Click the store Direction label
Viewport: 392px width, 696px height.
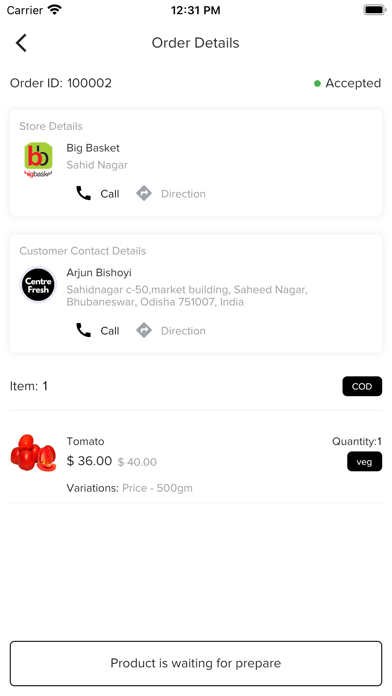click(183, 194)
